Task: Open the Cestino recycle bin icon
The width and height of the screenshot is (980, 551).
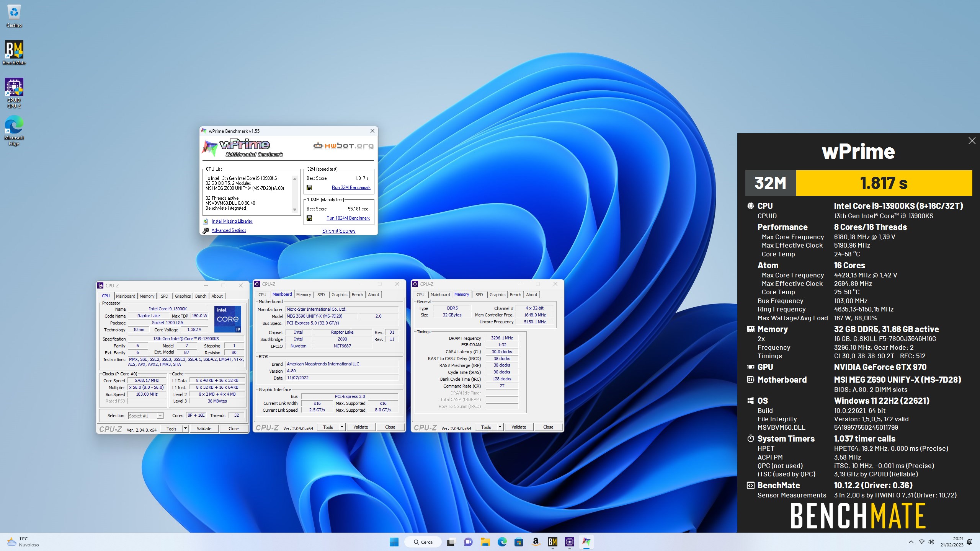Action: [14, 15]
